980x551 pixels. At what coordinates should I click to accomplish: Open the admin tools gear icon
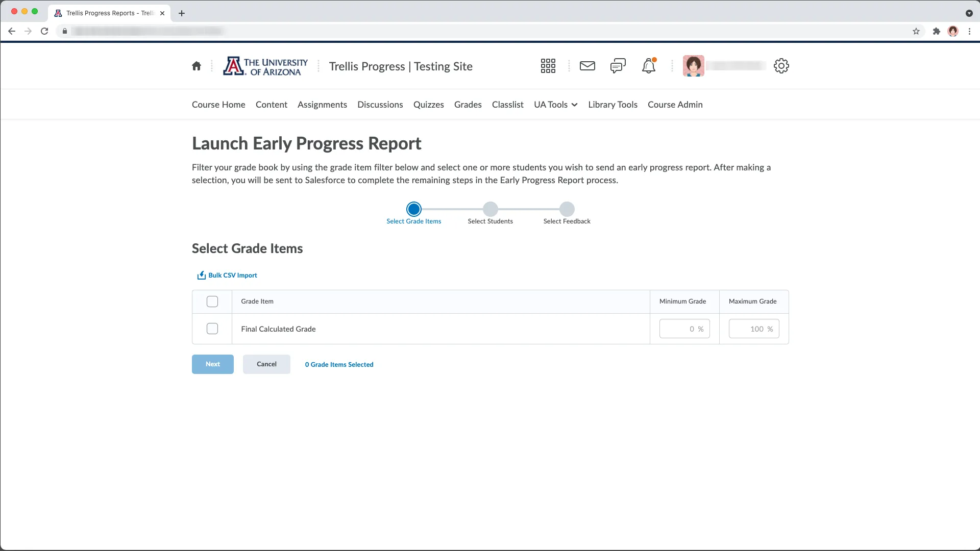(x=781, y=66)
